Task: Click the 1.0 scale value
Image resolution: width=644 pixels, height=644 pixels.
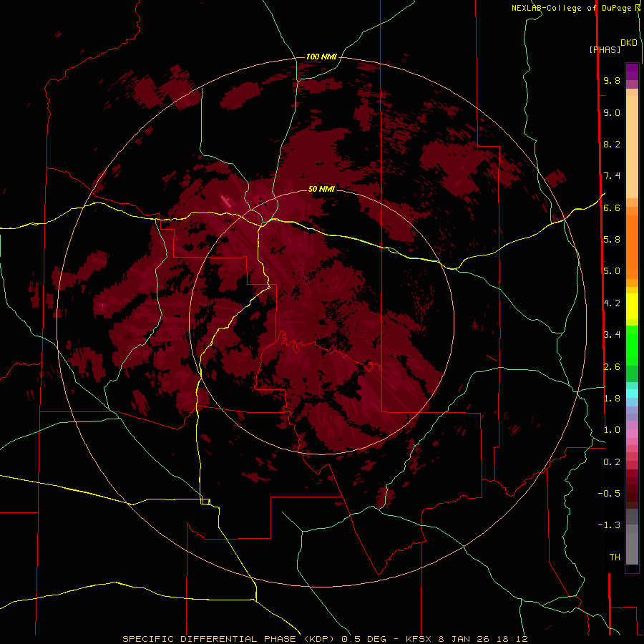Action: click(612, 430)
